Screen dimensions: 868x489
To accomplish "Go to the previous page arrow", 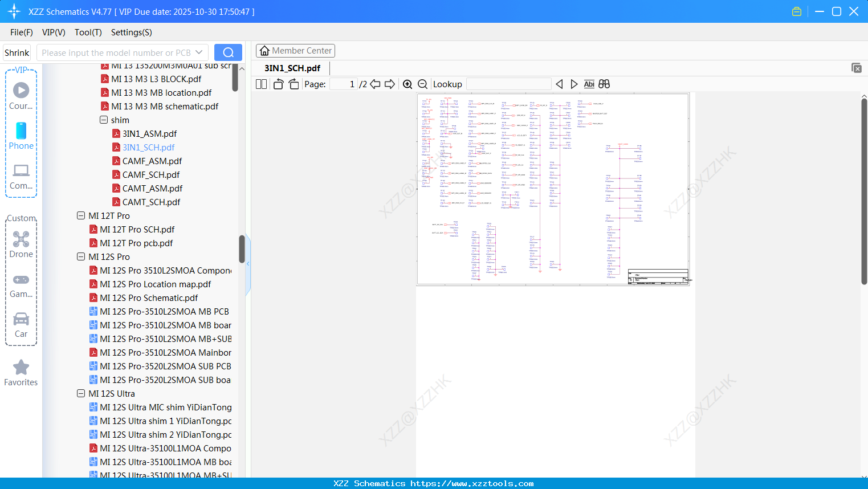I will tap(375, 84).
